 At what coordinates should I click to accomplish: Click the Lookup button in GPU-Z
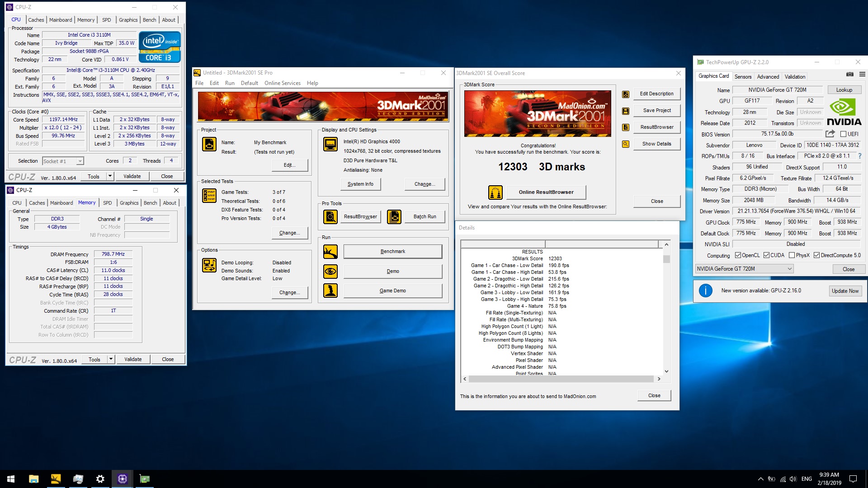[844, 90]
